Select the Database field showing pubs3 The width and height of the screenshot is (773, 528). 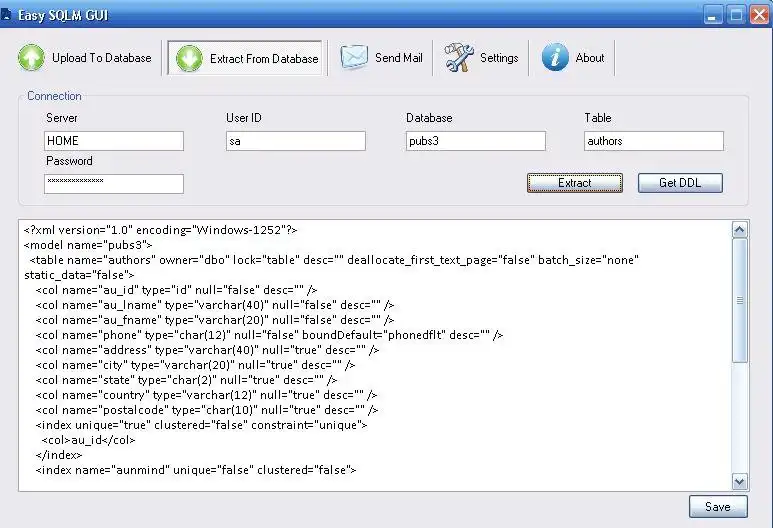coord(476,141)
